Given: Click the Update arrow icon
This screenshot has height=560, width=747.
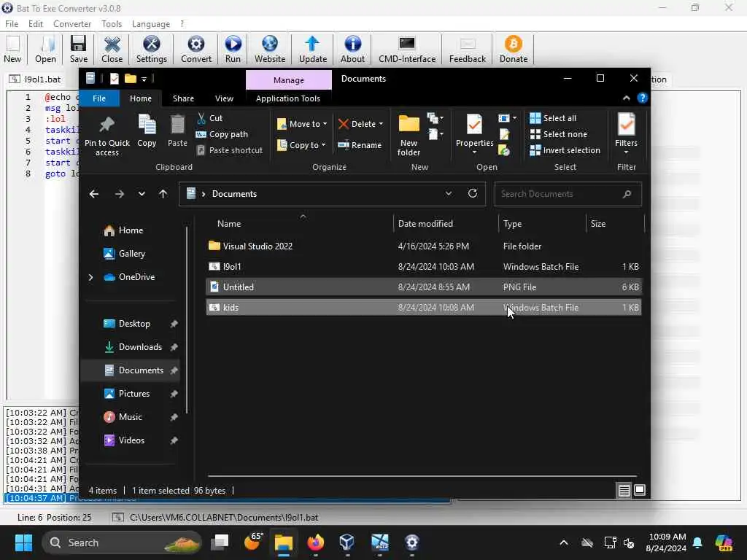Looking at the screenshot, I should (312, 50).
